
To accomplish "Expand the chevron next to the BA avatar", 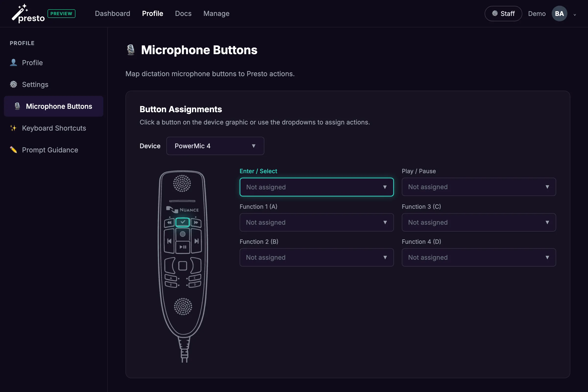I will tap(575, 15).
